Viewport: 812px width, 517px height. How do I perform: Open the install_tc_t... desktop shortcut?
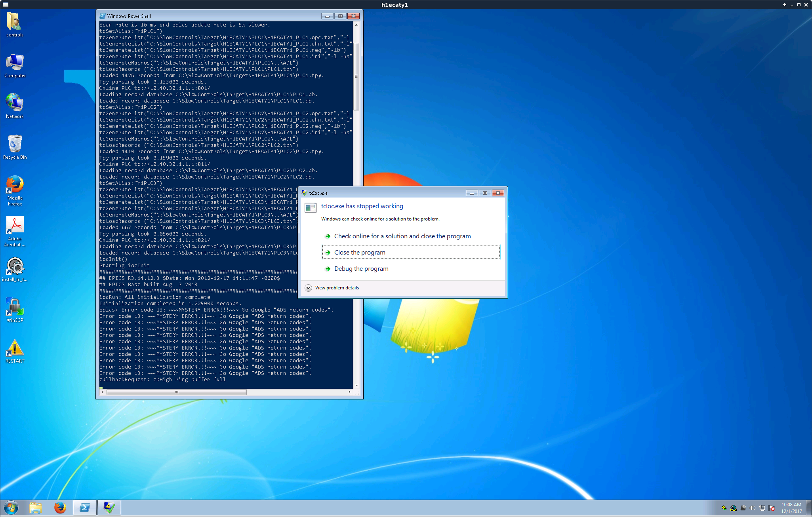(15, 270)
